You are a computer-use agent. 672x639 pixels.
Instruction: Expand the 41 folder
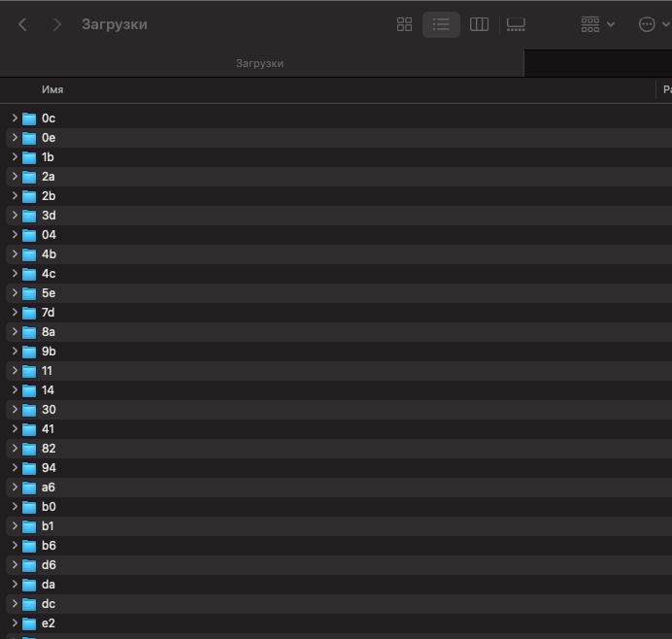[15, 428]
